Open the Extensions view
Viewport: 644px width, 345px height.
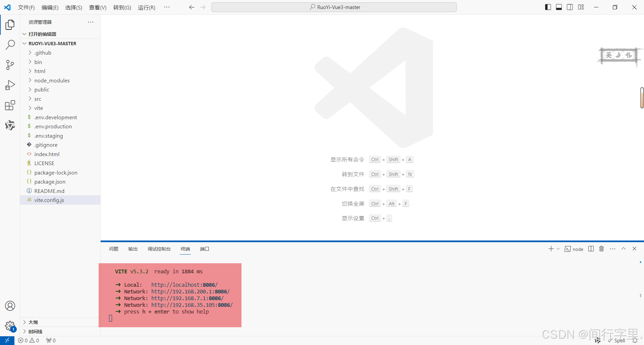10,105
